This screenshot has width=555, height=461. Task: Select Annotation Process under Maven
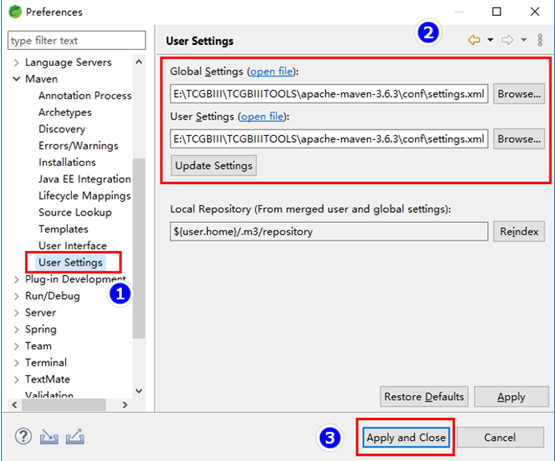[85, 96]
